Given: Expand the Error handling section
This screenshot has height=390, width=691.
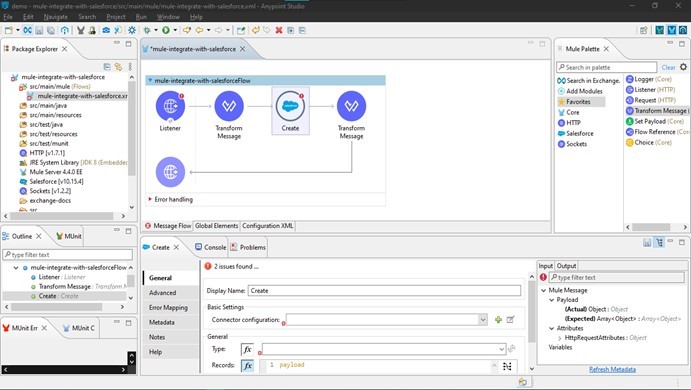Looking at the screenshot, I should click(x=150, y=199).
